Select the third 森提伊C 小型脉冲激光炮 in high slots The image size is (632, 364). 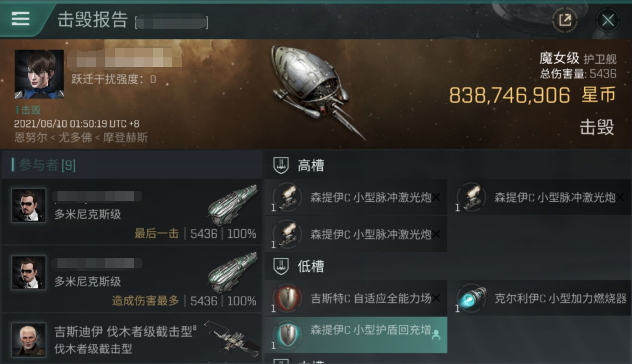356,234
